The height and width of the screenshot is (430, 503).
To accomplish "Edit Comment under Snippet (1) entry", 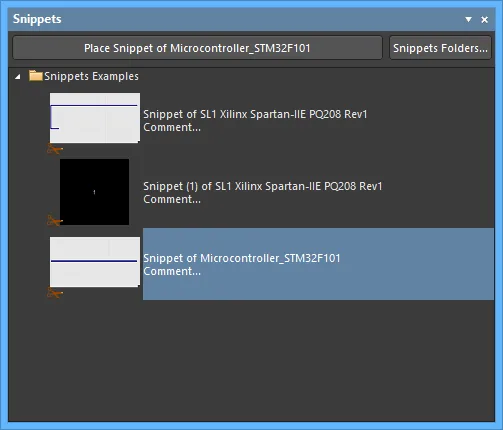I will (x=172, y=199).
